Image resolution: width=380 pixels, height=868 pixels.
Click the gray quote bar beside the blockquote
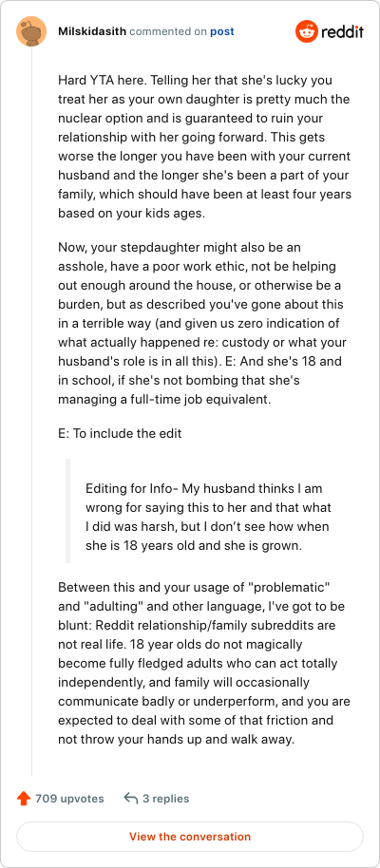point(68,510)
